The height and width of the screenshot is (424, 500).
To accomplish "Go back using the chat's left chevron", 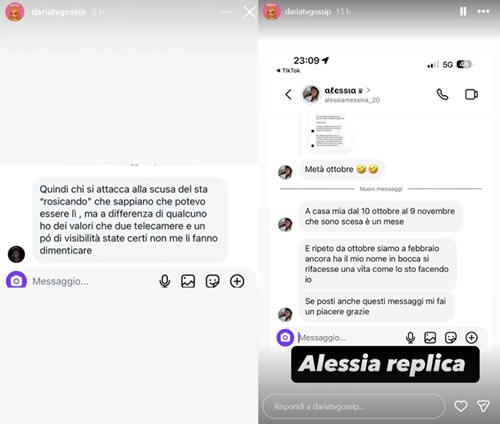I will coord(289,94).
